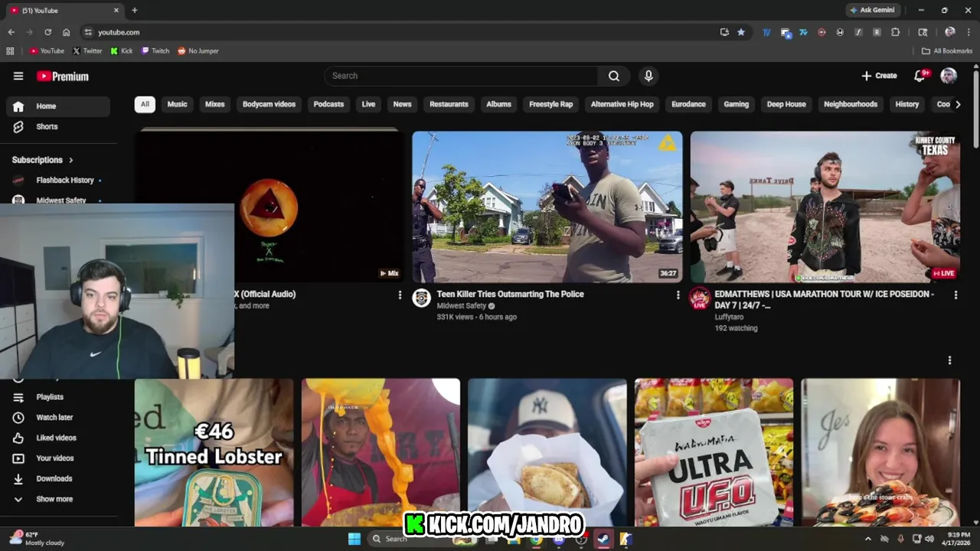Go to Home in the sidebar

click(x=58, y=106)
